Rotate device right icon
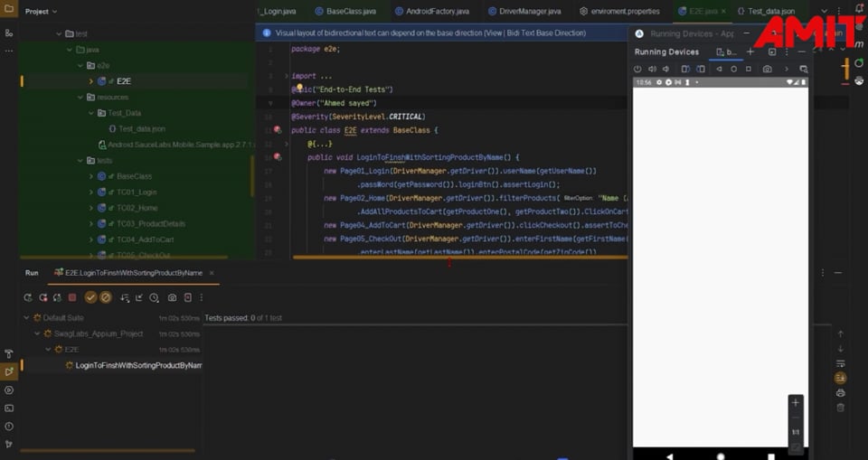Viewport: 868px width, 460px height. pyautogui.click(x=701, y=70)
